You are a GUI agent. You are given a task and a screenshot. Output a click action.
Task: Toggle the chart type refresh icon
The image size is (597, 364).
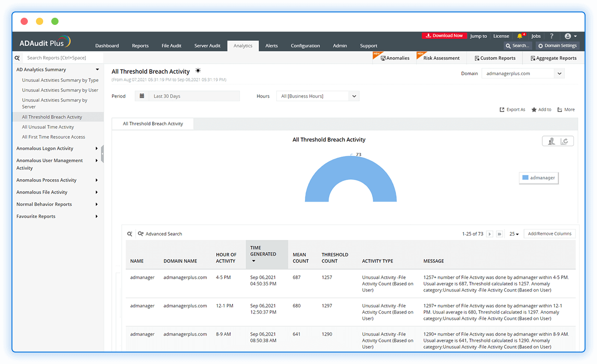click(565, 141)
